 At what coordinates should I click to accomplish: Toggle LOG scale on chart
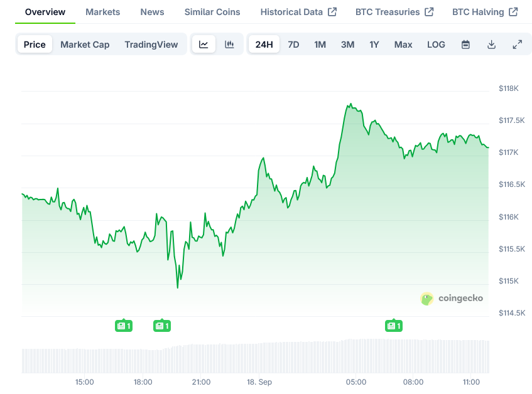pyautogui.click(x=436, y=45)
